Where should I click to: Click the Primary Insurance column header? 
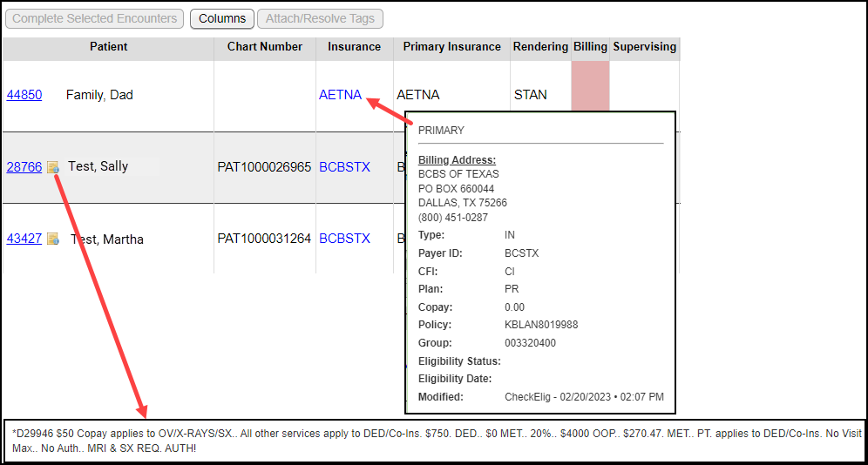point(450,47)
